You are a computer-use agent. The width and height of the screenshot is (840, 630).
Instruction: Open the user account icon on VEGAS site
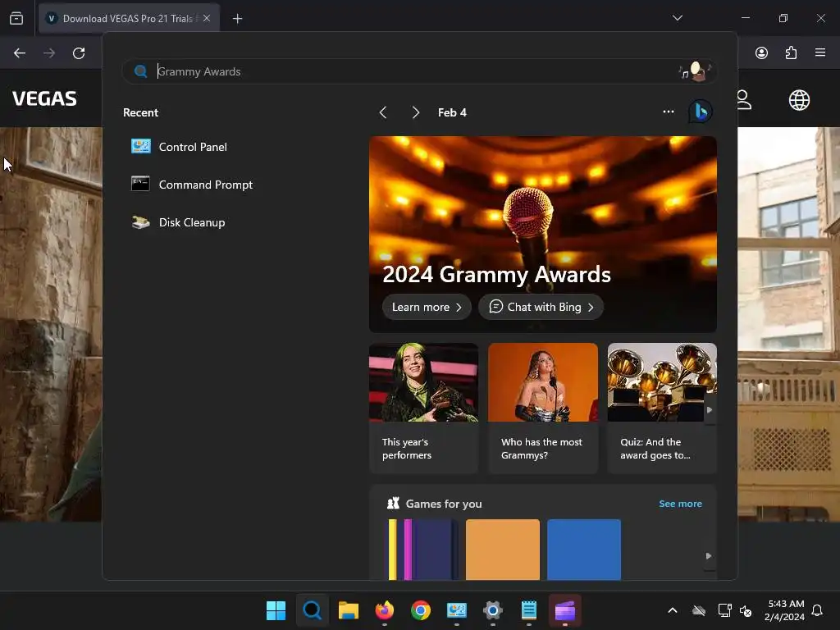point(743,99)
